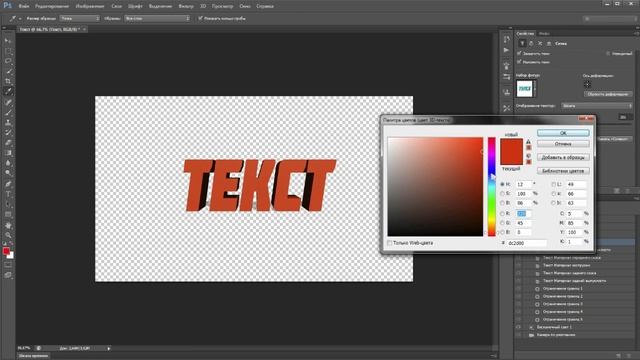This screenshot has width=640, height=360.
Task: Select the Healing Brush tool
Action: tap(8, 102)
